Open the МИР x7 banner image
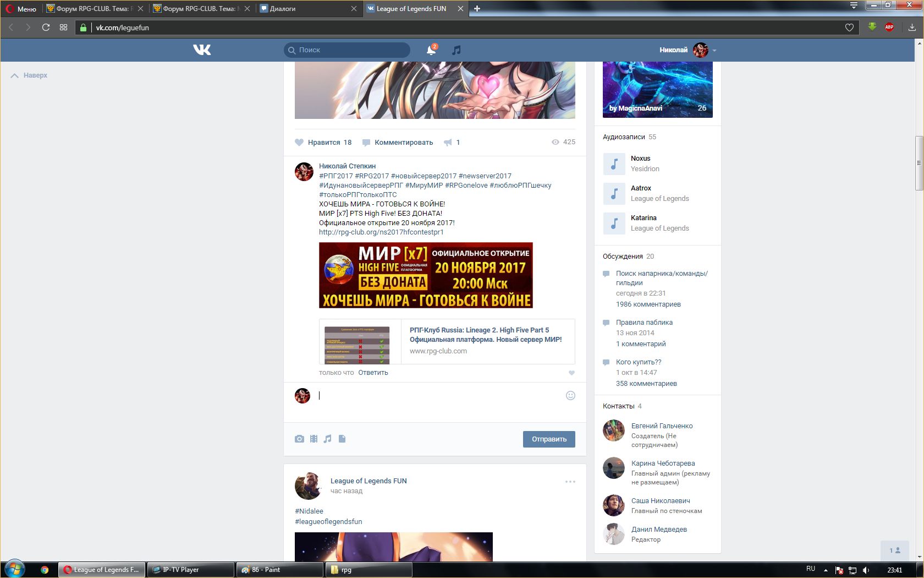 pos(426,275)
